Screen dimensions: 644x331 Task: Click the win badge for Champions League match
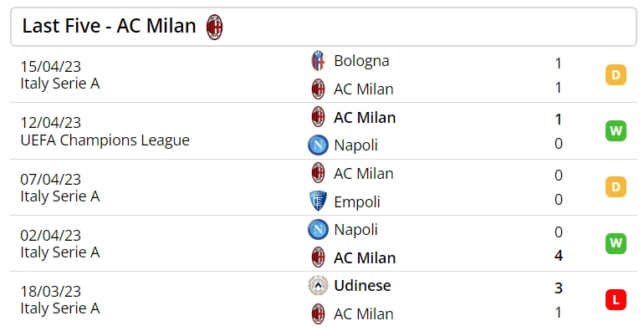[616, 130]
